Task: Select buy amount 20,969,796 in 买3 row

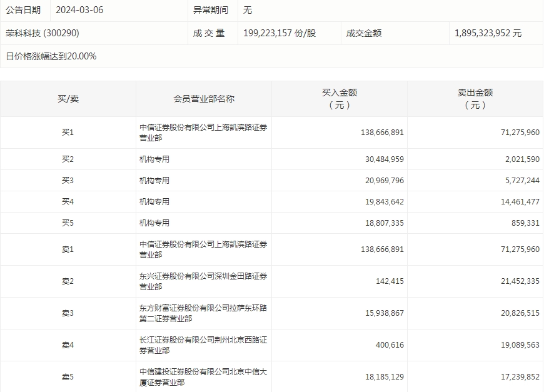Action: pyautogui.click(x=382, y=181)
